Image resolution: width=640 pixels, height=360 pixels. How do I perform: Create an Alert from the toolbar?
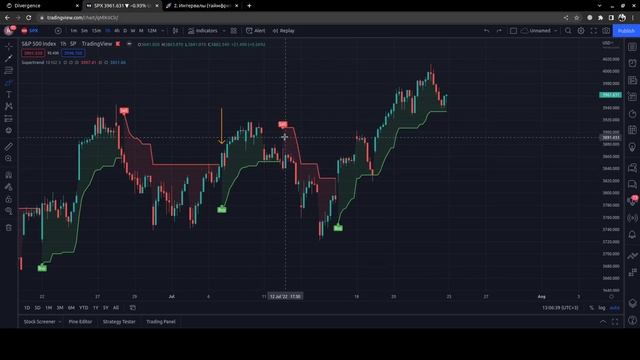point(256,31)
